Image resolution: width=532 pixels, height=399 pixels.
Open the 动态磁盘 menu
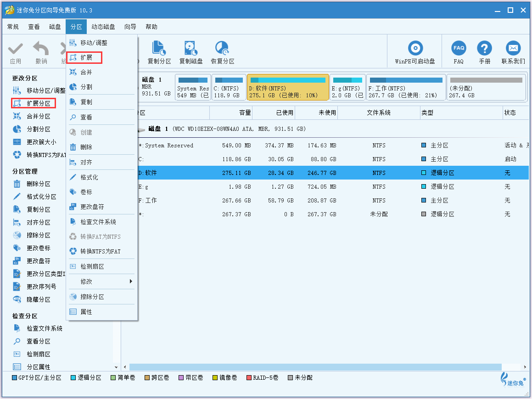103,27
